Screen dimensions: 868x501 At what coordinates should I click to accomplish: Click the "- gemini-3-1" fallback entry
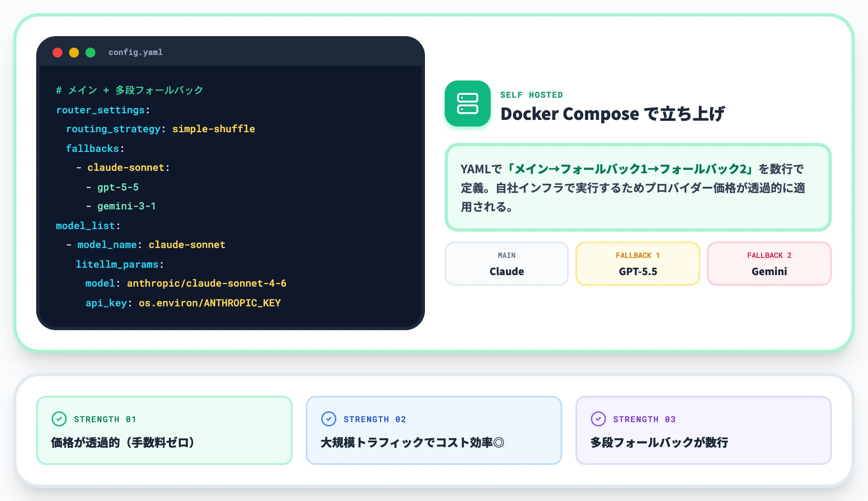point(121,206)
